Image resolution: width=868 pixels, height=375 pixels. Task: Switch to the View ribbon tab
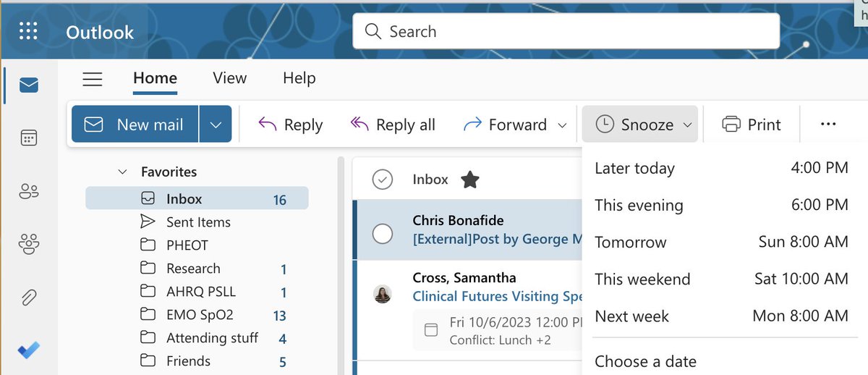(x=229, y=78)
